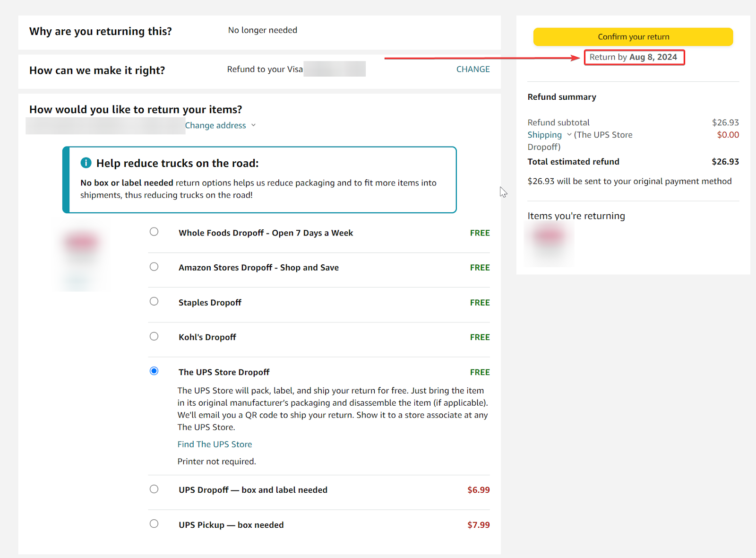Screen dimensions: 756x558
Task: Expand the Change address chevron
Action: [x=254, y=125]
